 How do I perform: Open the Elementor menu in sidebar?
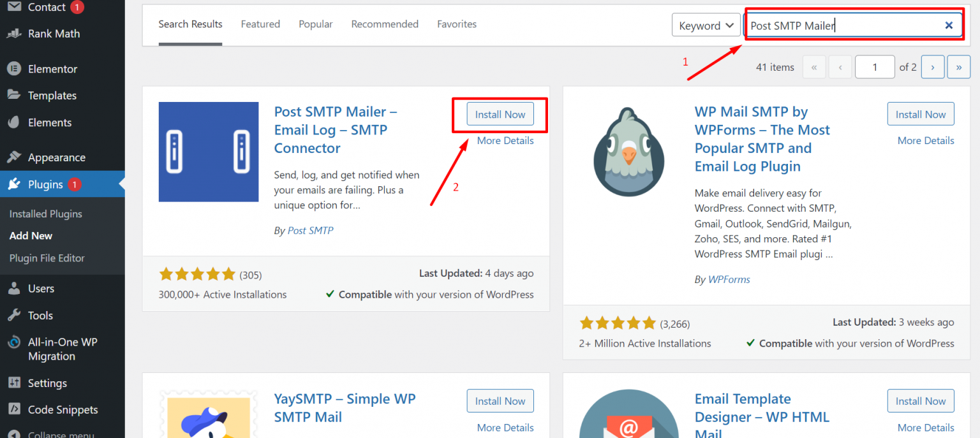pyautogui.click(x=54, y=68)
